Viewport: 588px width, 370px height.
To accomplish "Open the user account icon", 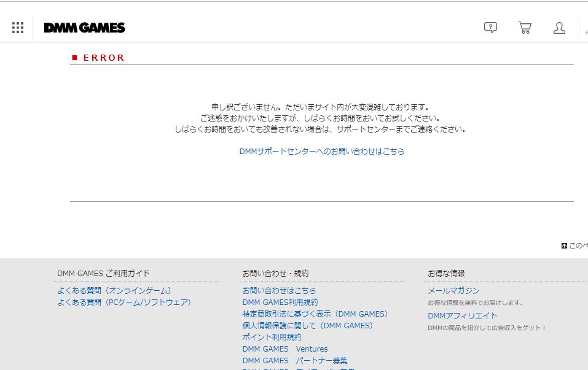I will coord(560,28).
